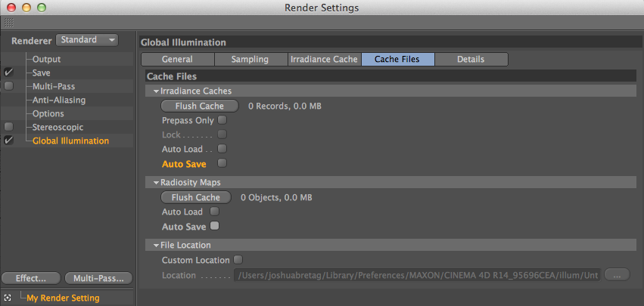This screenshot has height=306, width=644.
Task: Toggle the Custom Location checkbox
Action: [238, 260]
